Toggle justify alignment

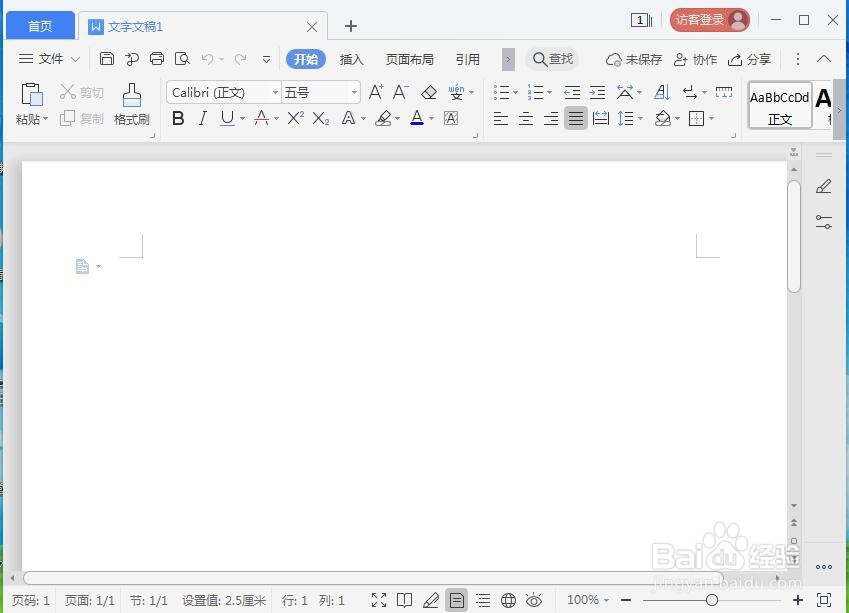click(x=576, y=118)
